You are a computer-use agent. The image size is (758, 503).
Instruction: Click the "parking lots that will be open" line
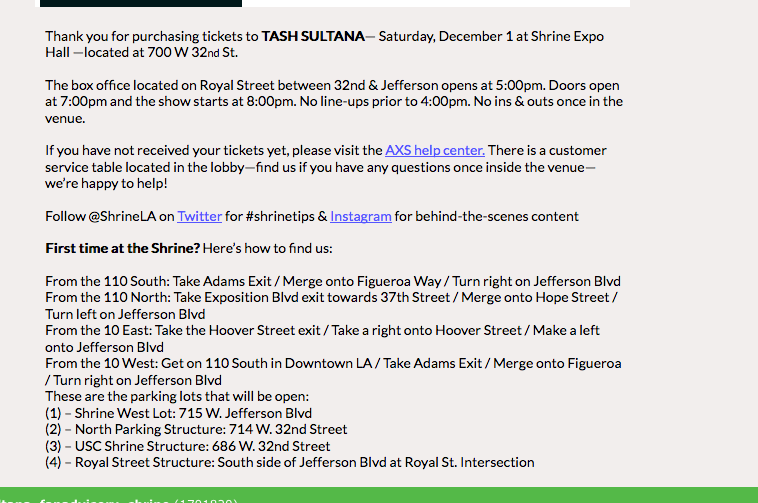tap(177, 396)
